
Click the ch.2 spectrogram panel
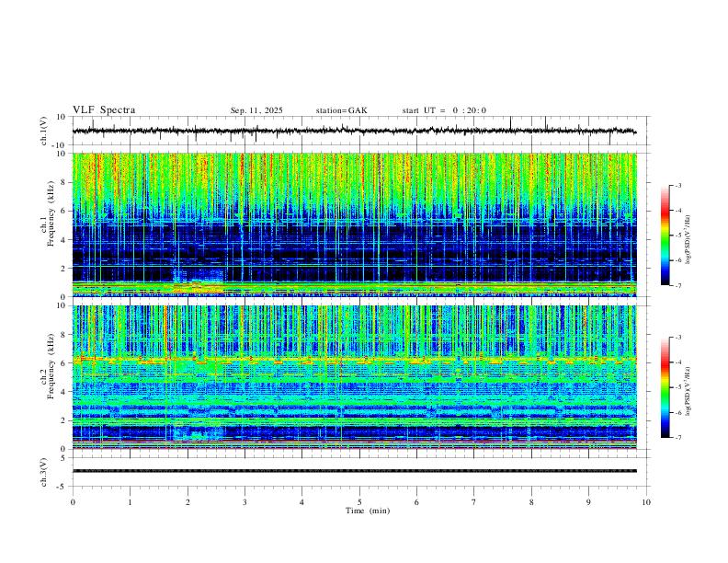pos(354,377)
